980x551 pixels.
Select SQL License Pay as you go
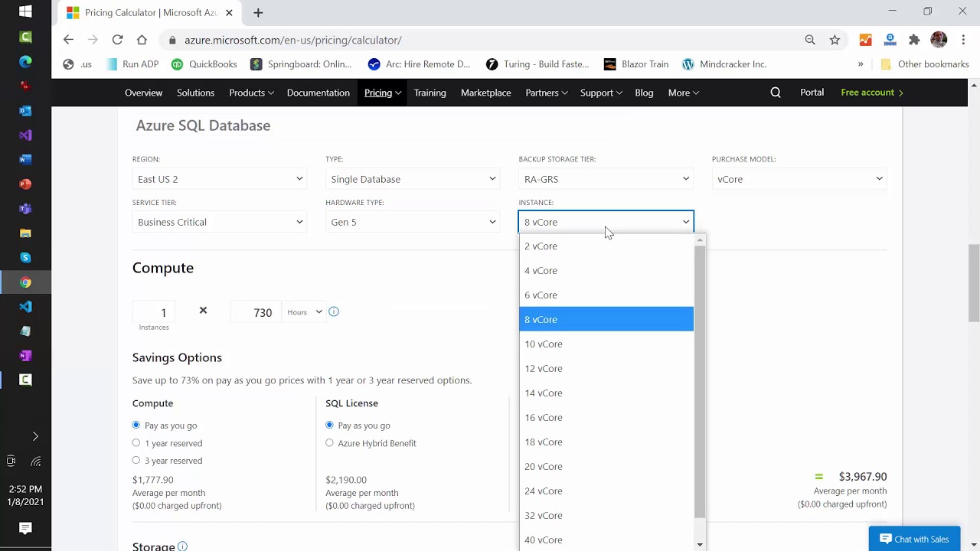coord(329,425)
